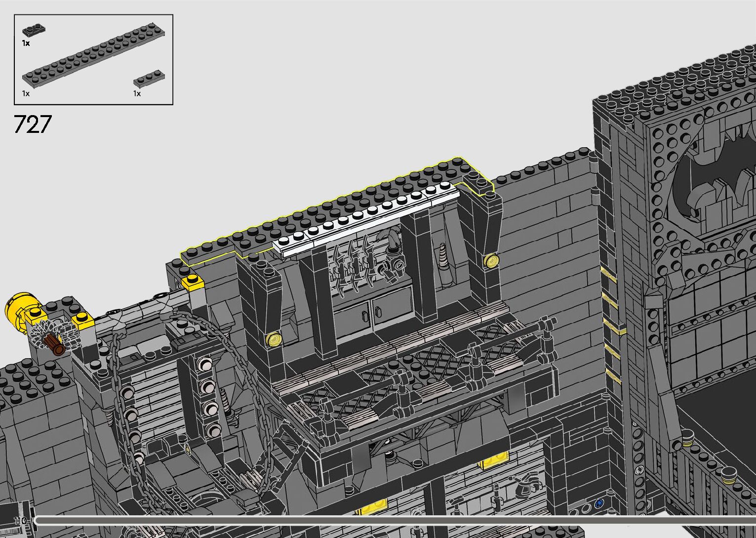The image size is (756, 538).
Task: Click the blue round stud near bottom right
Action: tap(599, 503)
